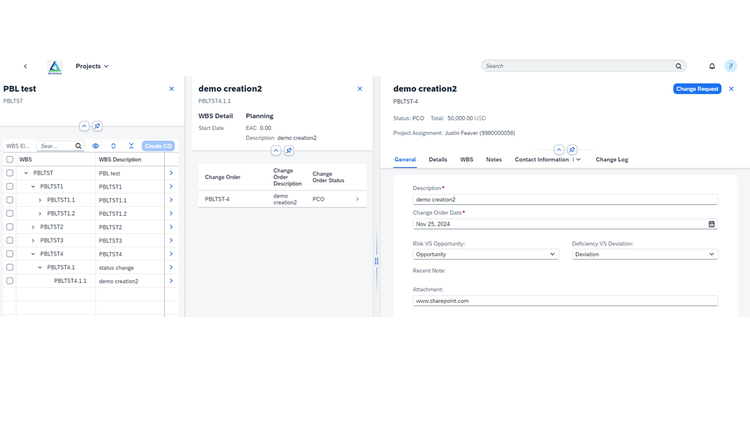Viewport: 750px width, 422px height.
Task: Open details arrow for PBLTST4.1 row
Action: point(171,267)
